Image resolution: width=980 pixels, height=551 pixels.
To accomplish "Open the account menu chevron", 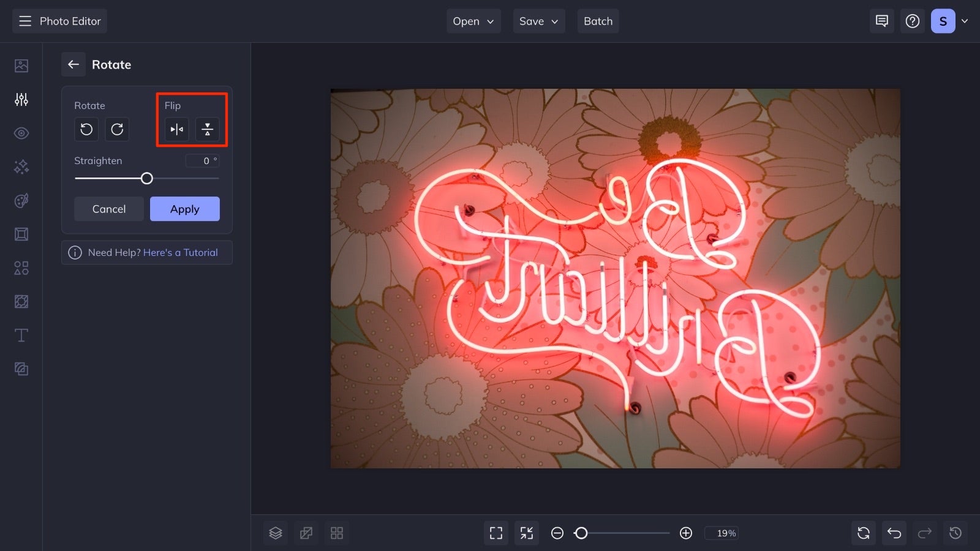I will click(965, 21).
